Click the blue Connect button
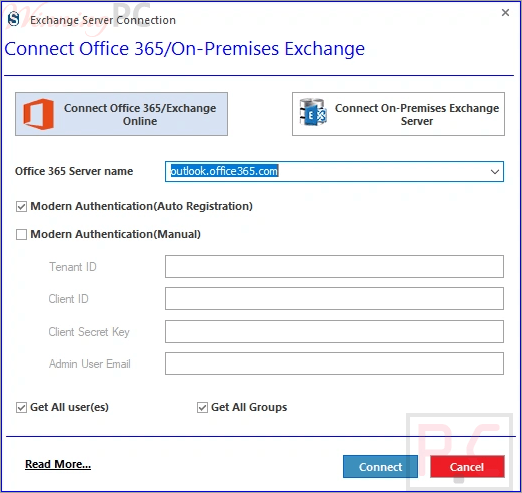 click(380, 467)
